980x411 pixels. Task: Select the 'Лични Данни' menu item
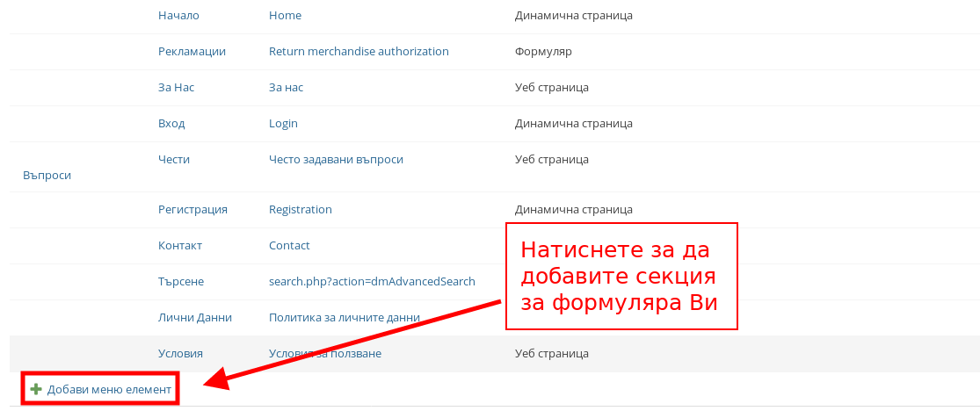click(x=195, y=318)
